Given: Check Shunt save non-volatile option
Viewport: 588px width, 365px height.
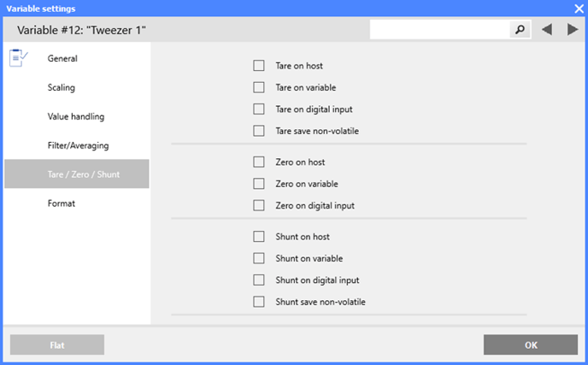Looking at the screenshot, I should point(259,302).
